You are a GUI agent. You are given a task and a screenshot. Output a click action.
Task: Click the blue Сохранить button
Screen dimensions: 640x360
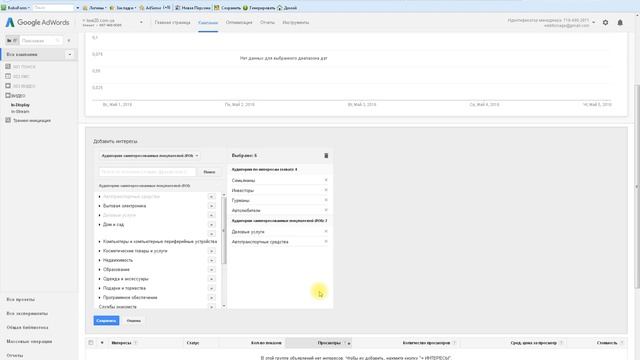pos(106,321)
